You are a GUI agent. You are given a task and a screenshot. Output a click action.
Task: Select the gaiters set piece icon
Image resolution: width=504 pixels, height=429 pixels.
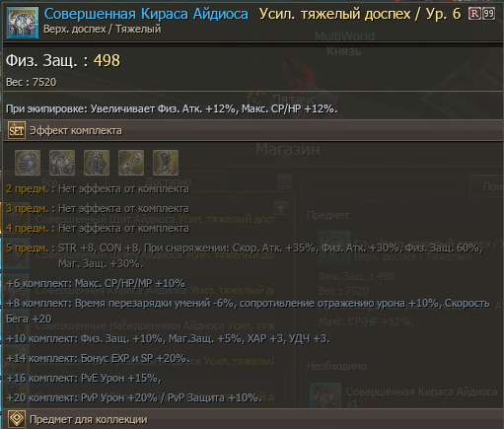click(x=97, y=163)
